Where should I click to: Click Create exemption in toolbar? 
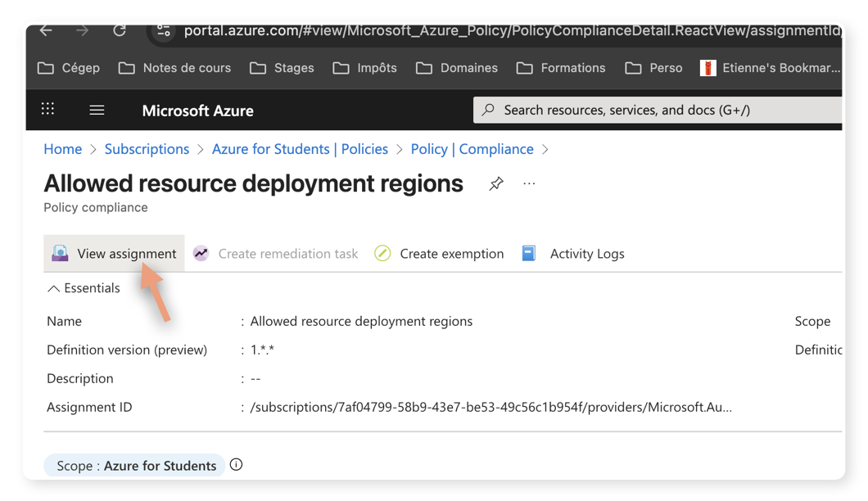(439, 254)
